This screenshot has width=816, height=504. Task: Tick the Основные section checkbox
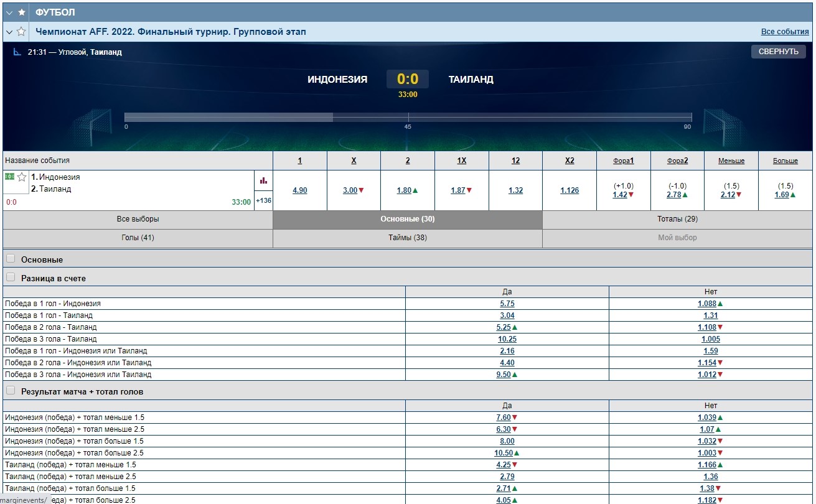pos(11,259)
